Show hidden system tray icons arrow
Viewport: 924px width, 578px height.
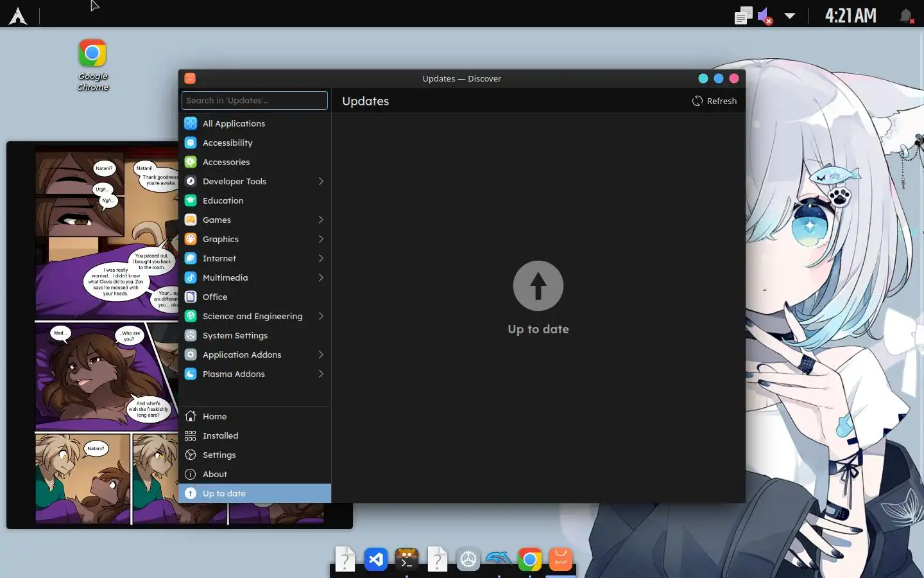790,16
